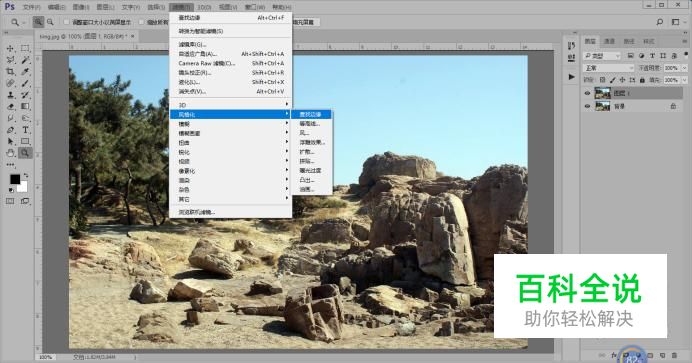Expand the 杂色 filter submenu
Image resolution: width=692 pixels, height=363 pixels.
[x=231, y=190]
